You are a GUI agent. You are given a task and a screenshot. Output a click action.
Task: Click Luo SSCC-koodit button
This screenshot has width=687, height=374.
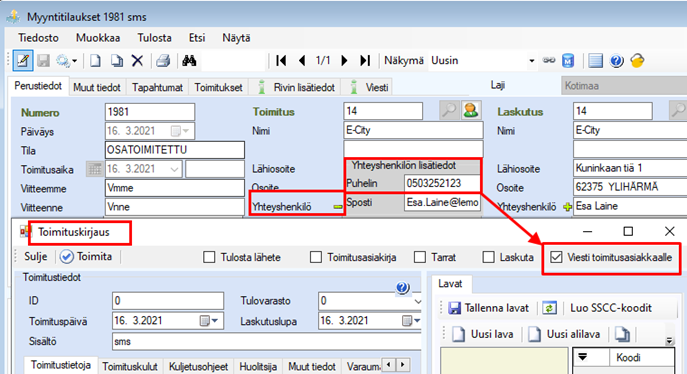click(611, 308)
